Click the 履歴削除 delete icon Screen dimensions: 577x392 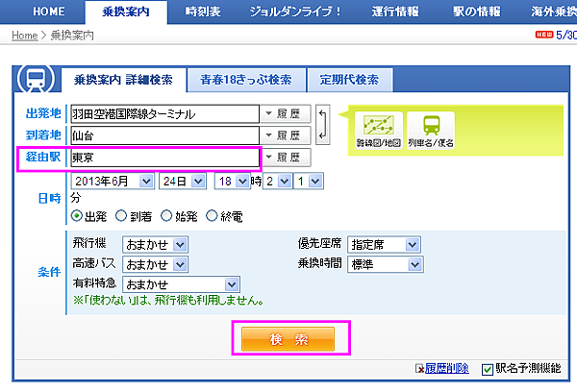coord(419,368)
